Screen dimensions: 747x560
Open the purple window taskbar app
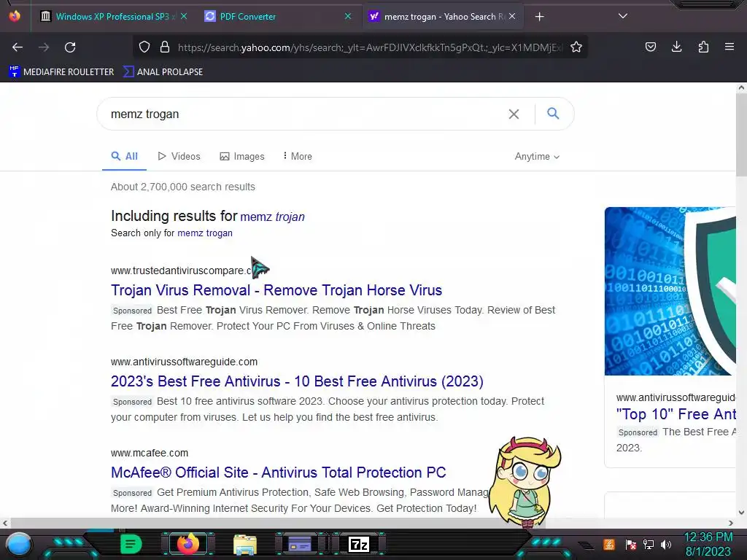[x=300, y=544]
